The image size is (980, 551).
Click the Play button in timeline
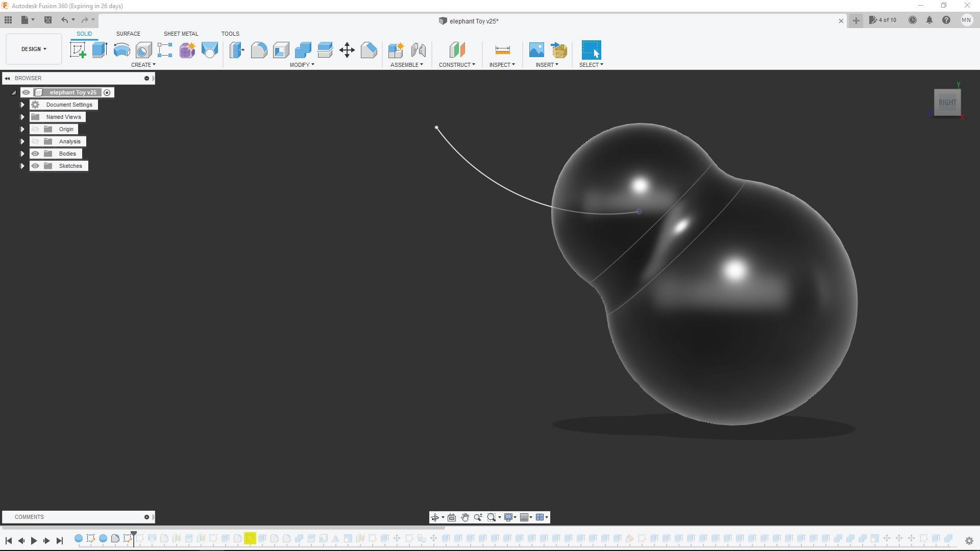[34, 540]
